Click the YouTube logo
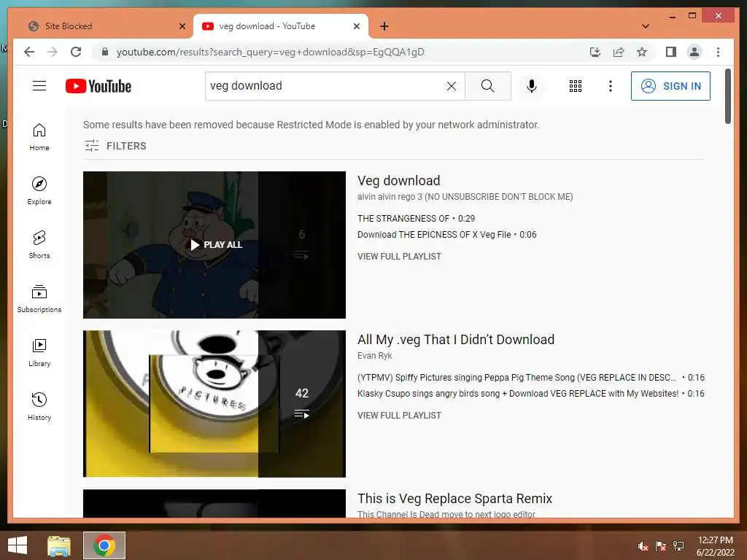Viewport: 747px width, 560px height. 98,86
